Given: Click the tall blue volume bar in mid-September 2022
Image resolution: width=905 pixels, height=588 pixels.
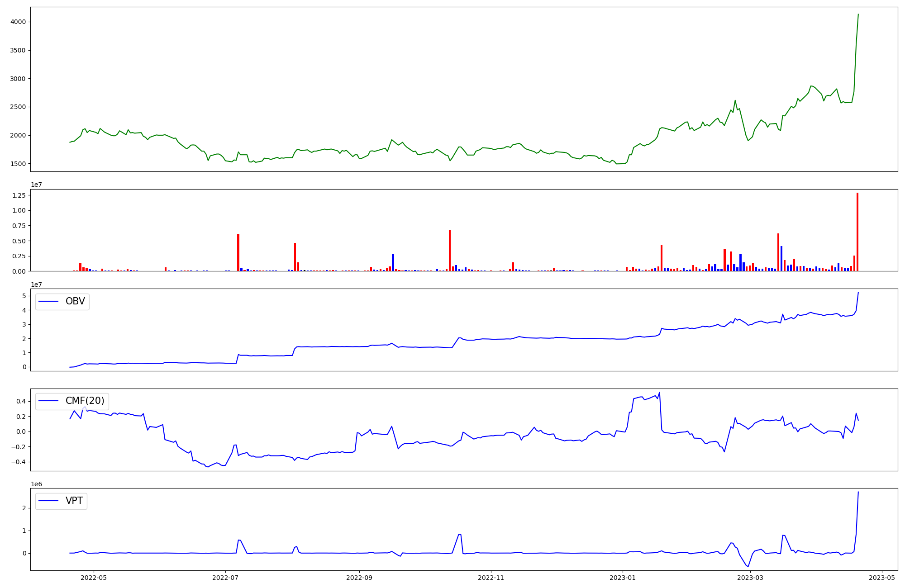Looking at the screenshot, I should coord(393,262).
